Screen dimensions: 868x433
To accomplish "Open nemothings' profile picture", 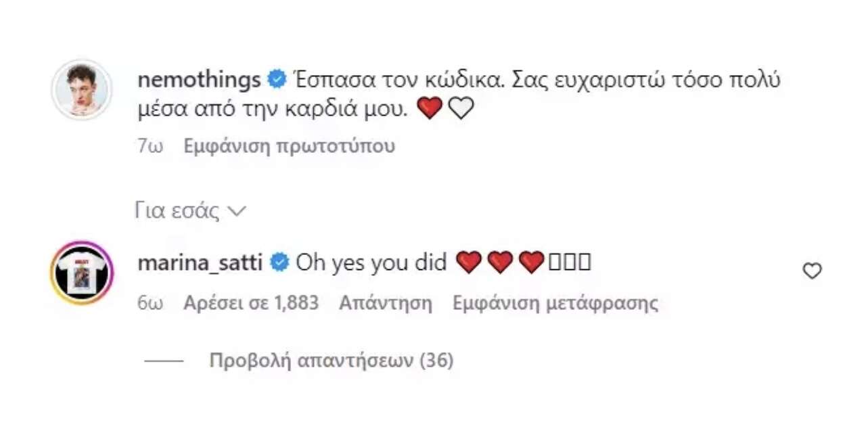I will click(x=81, y=90).
